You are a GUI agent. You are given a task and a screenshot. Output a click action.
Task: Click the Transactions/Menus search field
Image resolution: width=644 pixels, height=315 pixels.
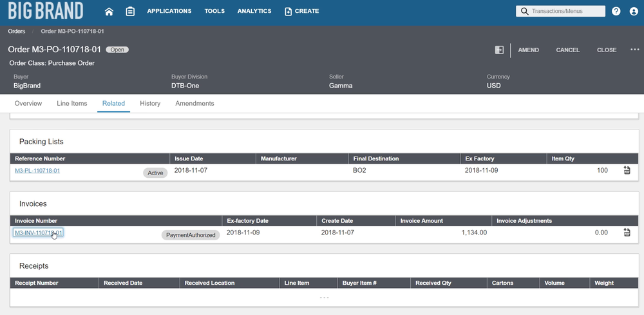tap(561, 11)
